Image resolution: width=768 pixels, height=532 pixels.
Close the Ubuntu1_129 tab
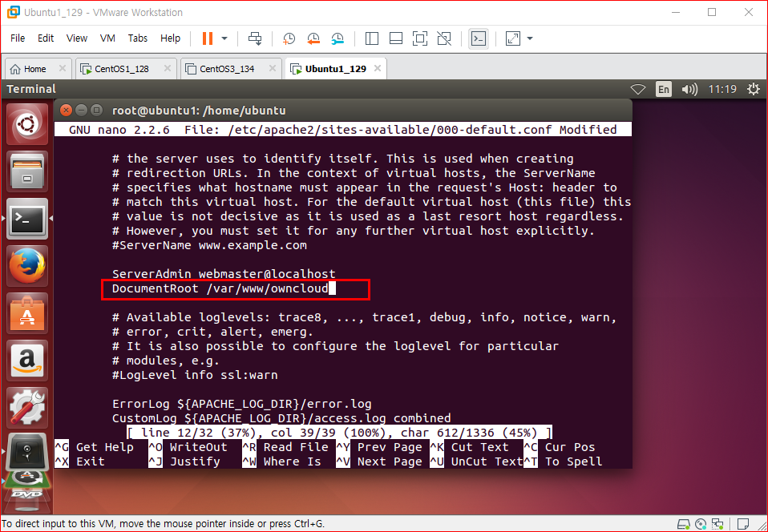tap(377, 69)
